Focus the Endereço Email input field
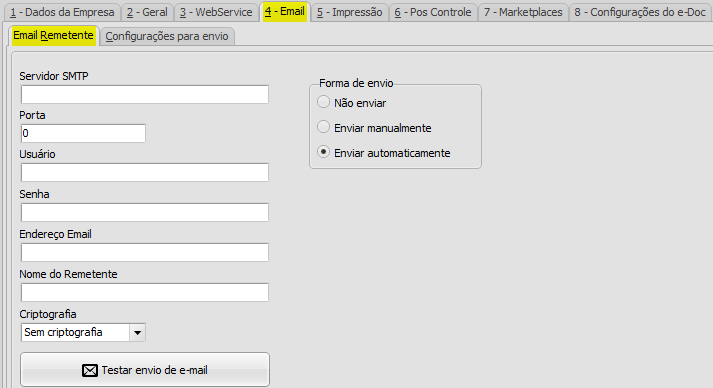Viewport: 713px width, 388px height. (x=145, y=252)
